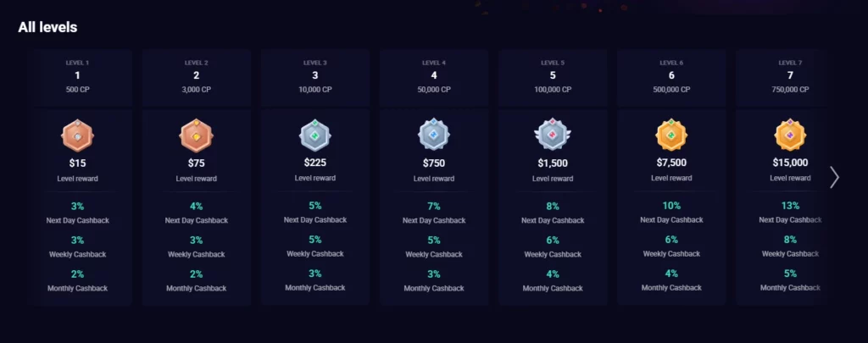This screenshot has width=868, height=343.
Task: Select the Level 3 10,000 CP header
Action: point(315,76)
